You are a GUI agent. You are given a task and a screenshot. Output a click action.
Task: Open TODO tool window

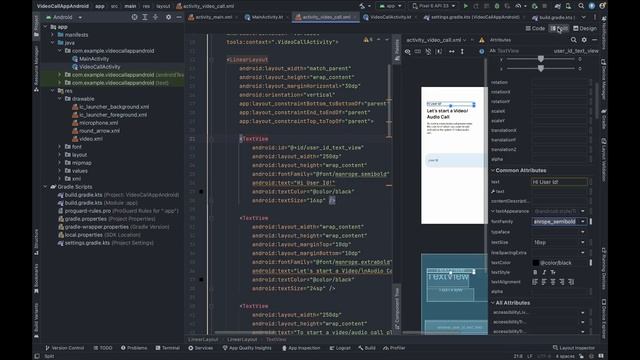[x=103, y=348]
